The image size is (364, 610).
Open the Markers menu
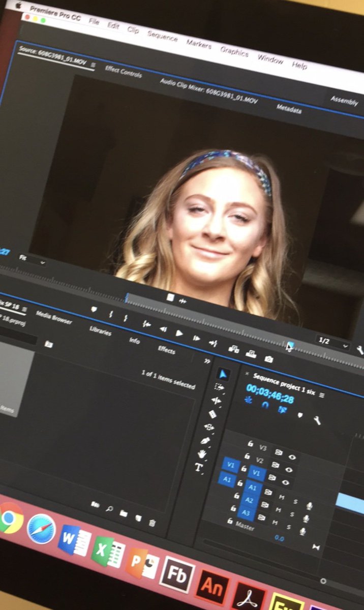click(x=199, y=44)
